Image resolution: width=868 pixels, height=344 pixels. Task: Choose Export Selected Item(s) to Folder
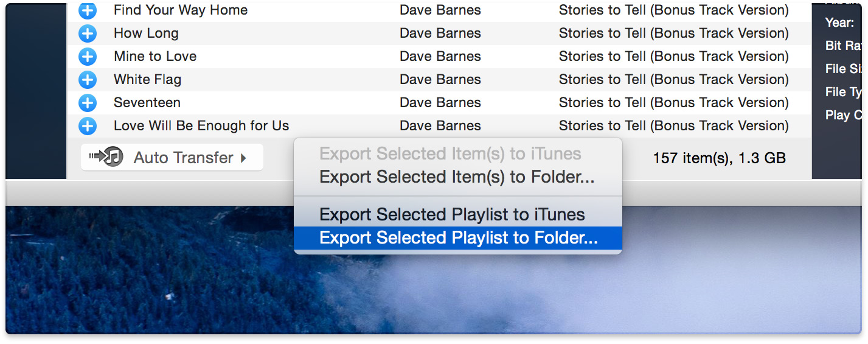(x=457, y=177)
